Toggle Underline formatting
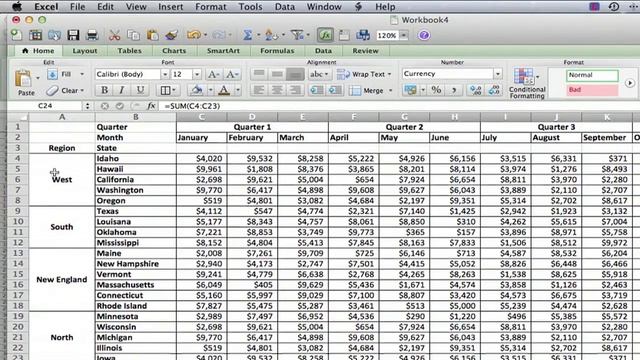The image size is (640, 360). 140,90
